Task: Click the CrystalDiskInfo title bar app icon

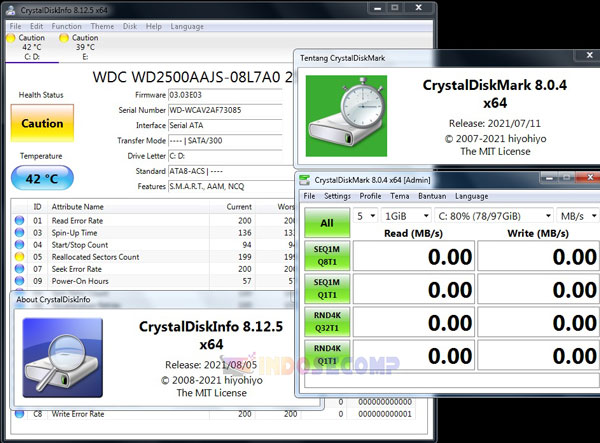Action: (x=11, y=10)
